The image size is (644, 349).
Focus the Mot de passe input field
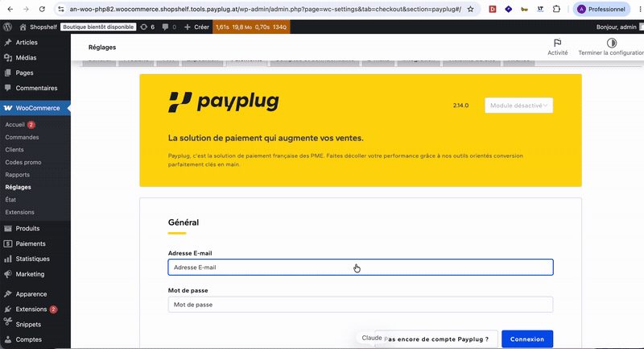tap(361, 305)
